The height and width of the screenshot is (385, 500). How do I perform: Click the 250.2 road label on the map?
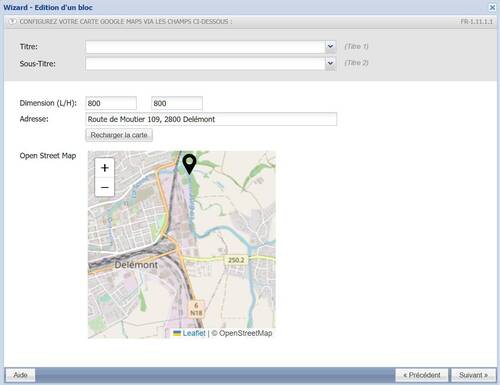tap(236, 260)
